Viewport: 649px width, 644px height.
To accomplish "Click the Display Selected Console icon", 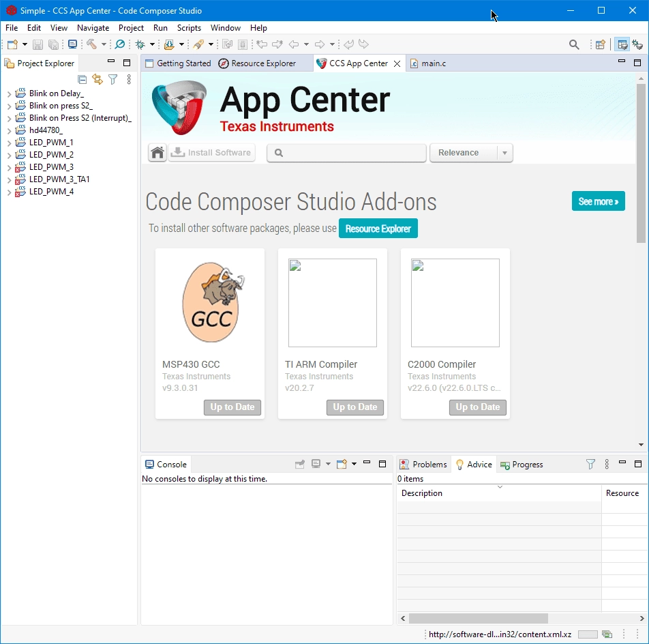I will coord(316,465).
